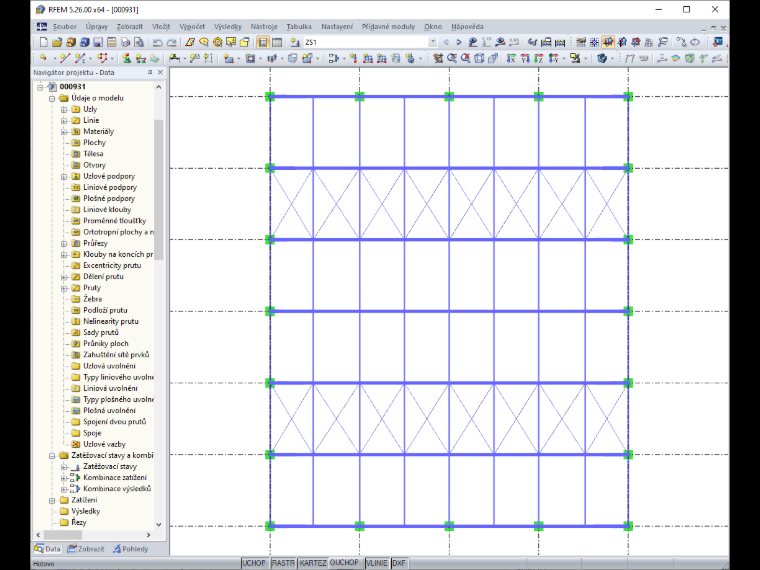Toggle OUCHOP object snap in status bar
The image size is (760, 570).
point(344,562)
